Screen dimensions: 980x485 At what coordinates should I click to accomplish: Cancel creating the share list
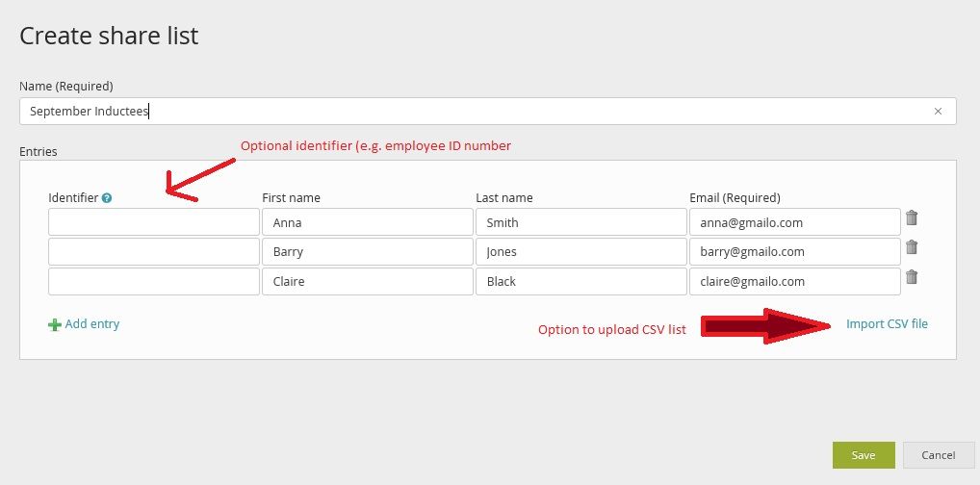tap(938, 455)
